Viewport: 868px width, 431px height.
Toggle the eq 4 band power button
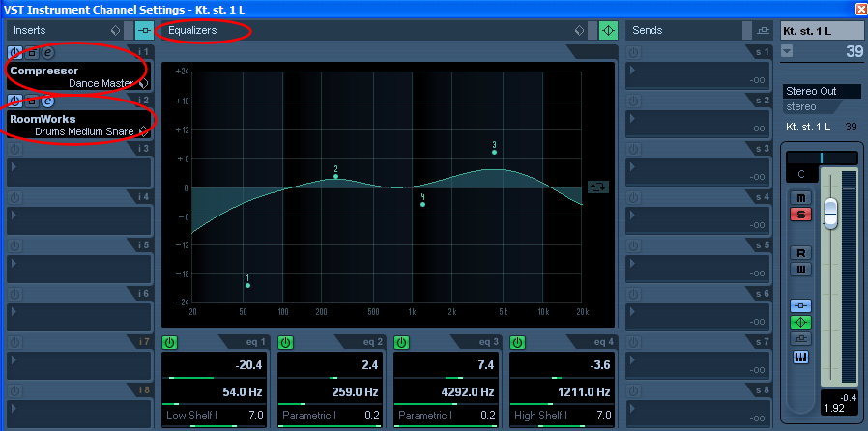pos(517,342)
